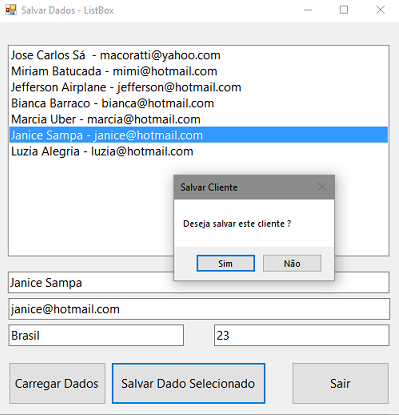Focus the email field with janice@hotmail.com

(199, 309)
